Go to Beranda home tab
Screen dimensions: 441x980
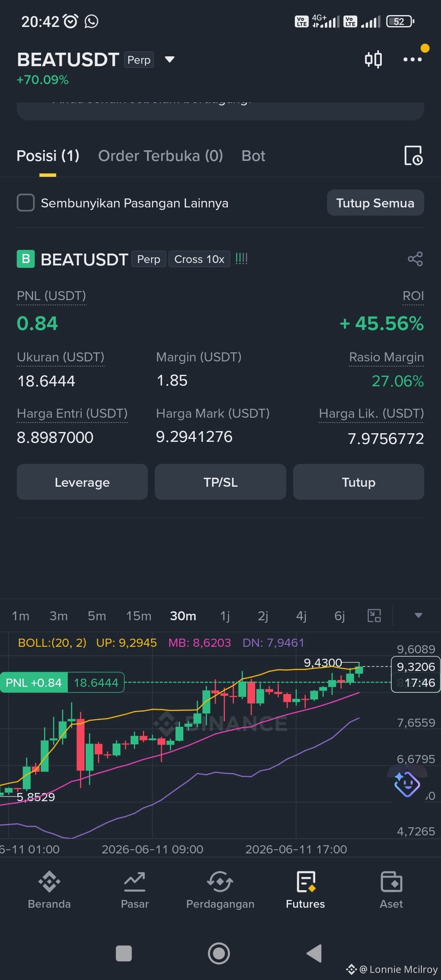point(49,891)
